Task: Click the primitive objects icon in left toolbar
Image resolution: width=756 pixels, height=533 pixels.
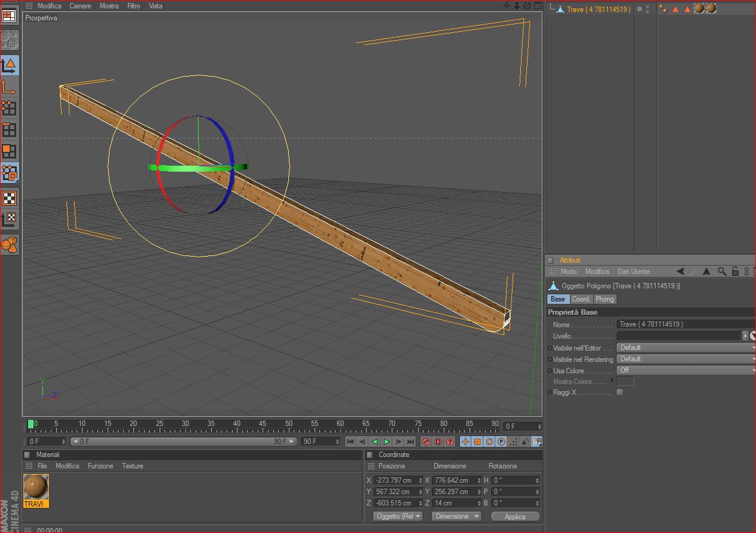Action: point(9,244)
